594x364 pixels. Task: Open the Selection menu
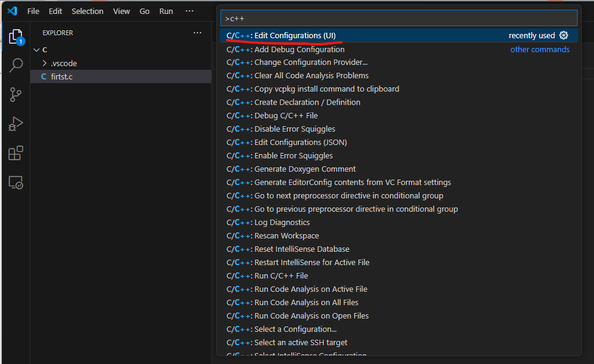click(87, 12)
